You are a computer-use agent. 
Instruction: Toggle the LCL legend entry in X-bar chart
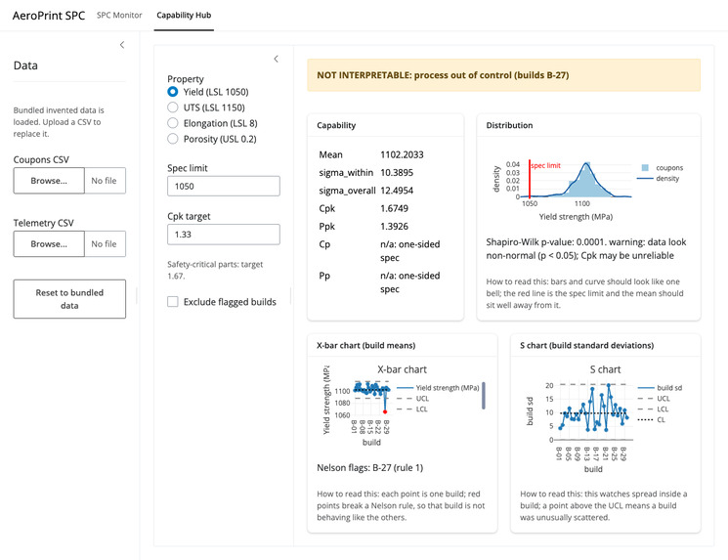click(x=412, y=409)
